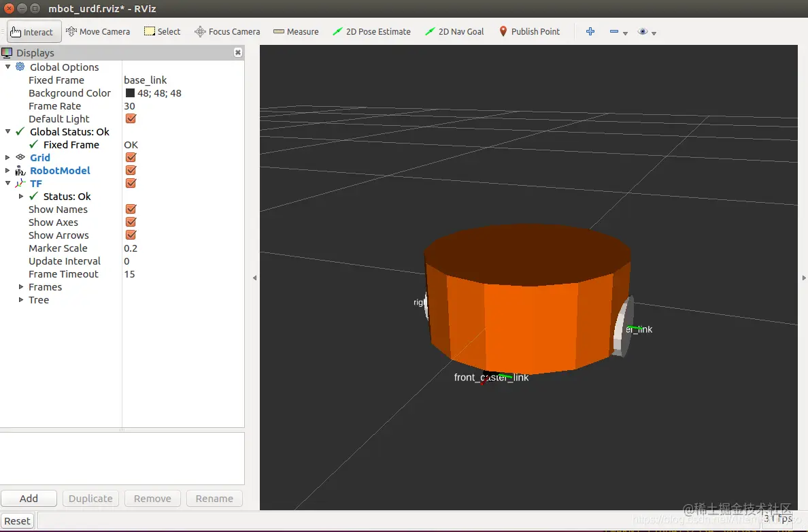Select the 2D Pose Estimate tool

click(371, 31)
